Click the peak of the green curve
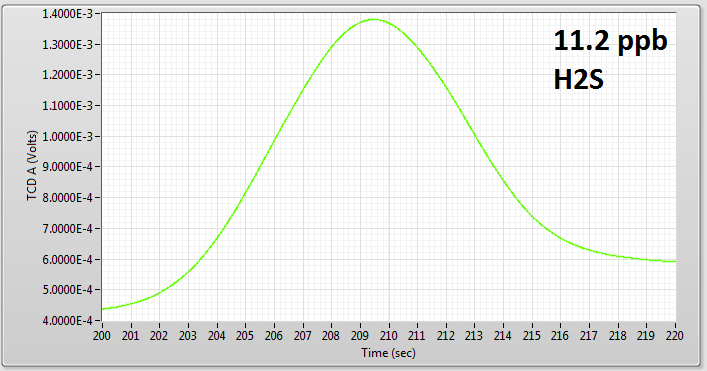Screen dimensions: 707x371 tap(374, 19)
